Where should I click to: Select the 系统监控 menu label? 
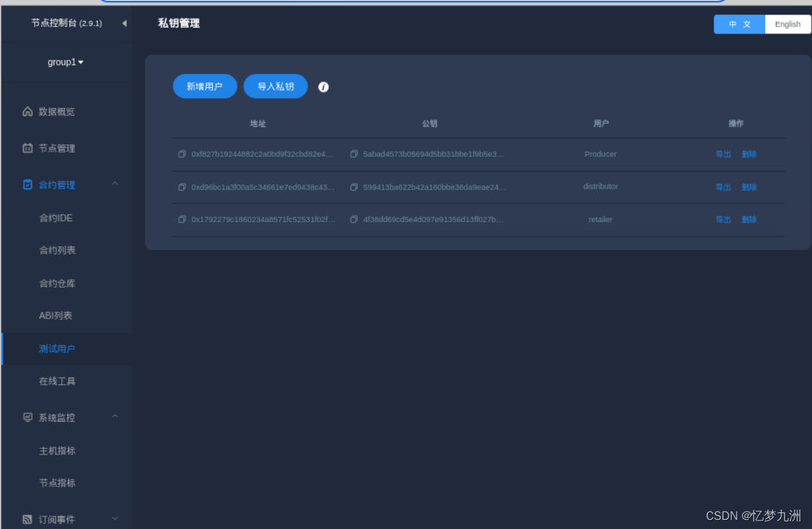(57, 418)
